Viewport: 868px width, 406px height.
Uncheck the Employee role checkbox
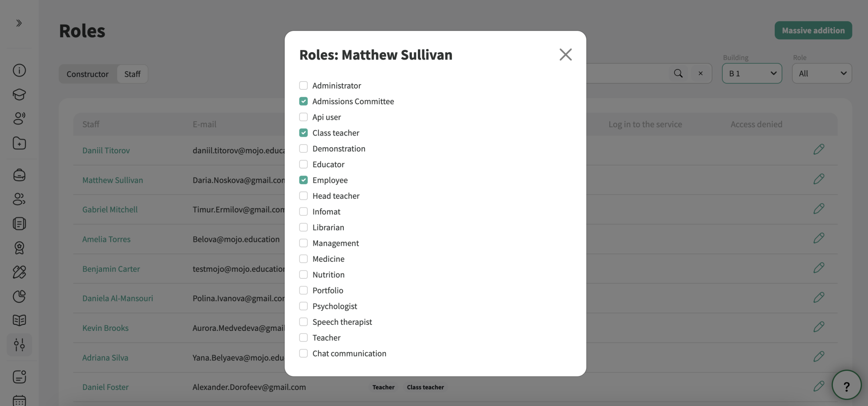pos(303,180)
